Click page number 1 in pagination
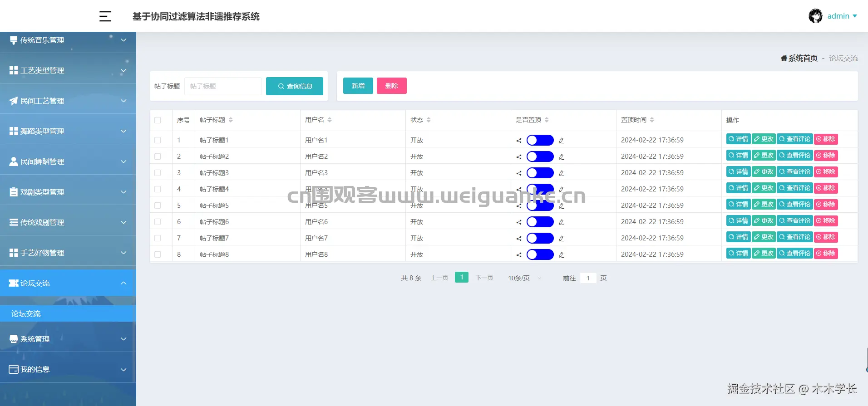 (462, 277)
